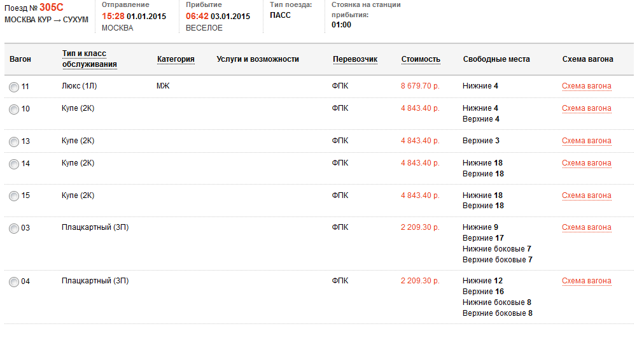This screenshot has height=340, width=644.
Task: View Схема вагона for wagon 03
Action: (x=586, y=228)
